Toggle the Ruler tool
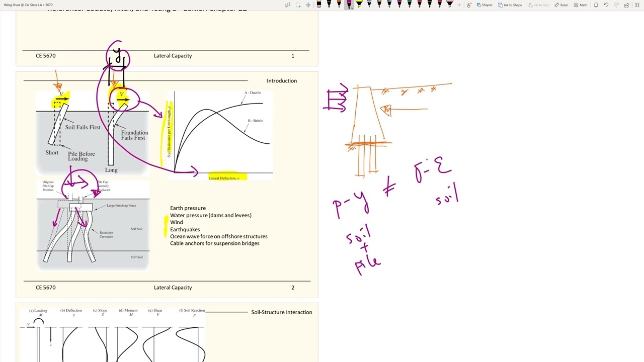This screenshot has height=362, width=644. point(561,5)
